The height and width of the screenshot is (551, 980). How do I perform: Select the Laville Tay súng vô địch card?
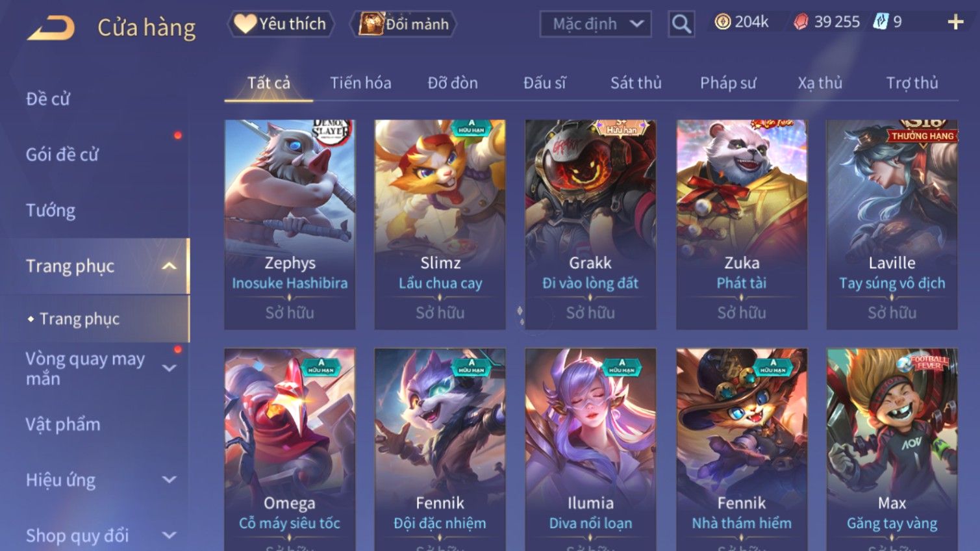coord(892,224)
